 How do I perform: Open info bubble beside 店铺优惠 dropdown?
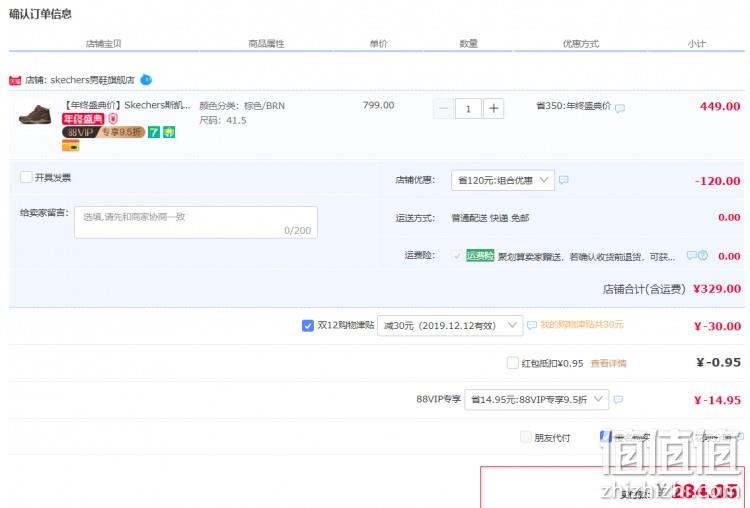pos(564,180)
